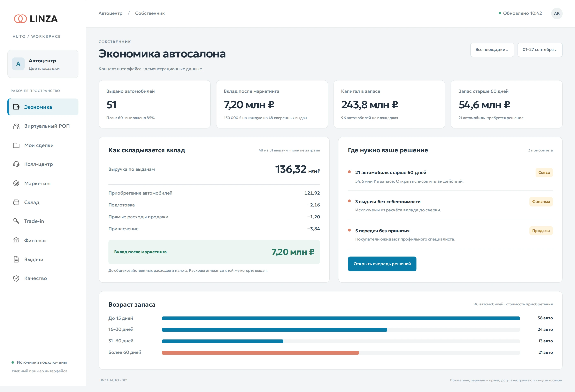575x392 pixels.
Task: Click the Продажи tag badge
Action: (x=541, y=231)
